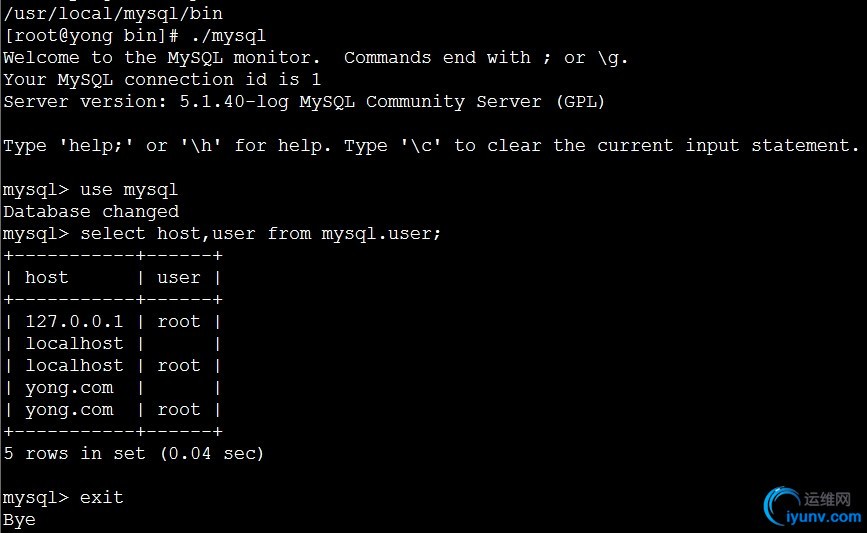Click the 'user' column header
Image resolution: width=867 pixels, height=533 pixels.
179,277
